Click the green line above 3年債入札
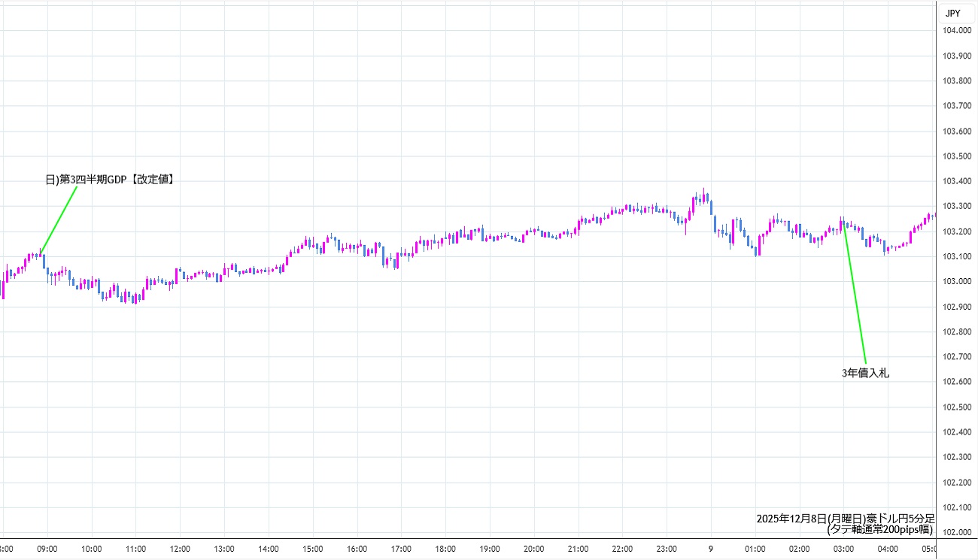This screenshot has height=560, width=978. [x=855, y=295]
